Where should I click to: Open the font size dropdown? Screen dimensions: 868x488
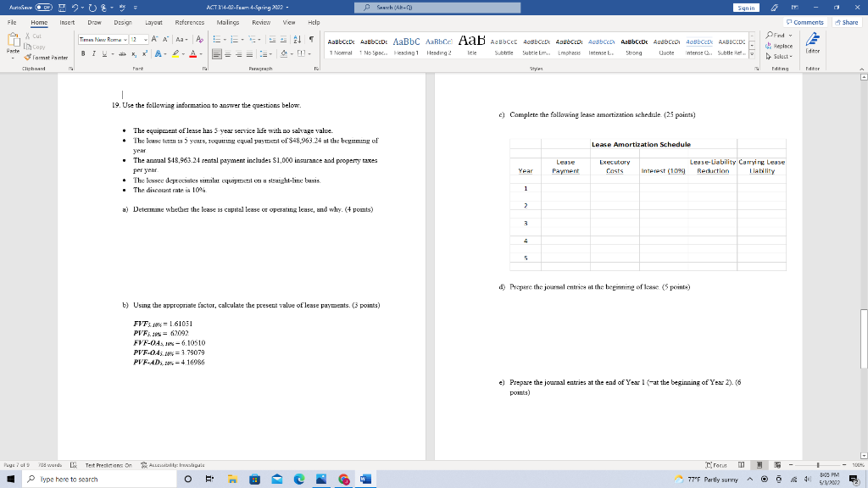click(x=146, y=40)
